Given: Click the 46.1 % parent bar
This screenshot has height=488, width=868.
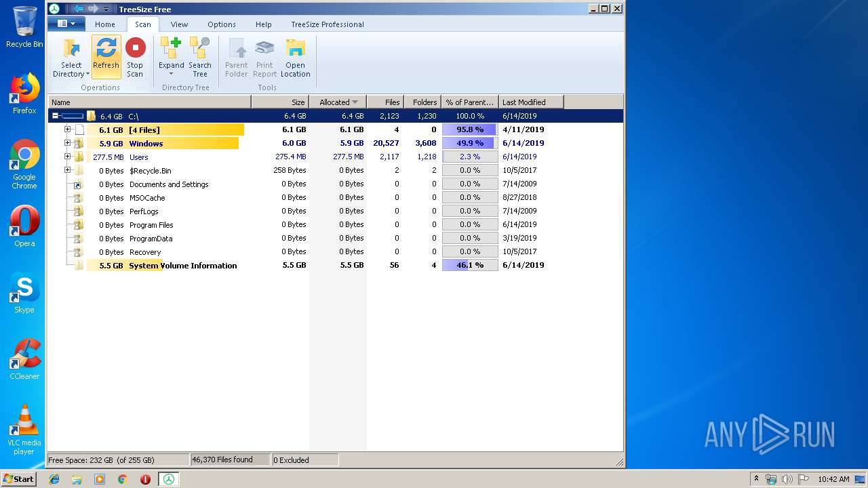Looking at the screenshot, I should coord(470,265).
